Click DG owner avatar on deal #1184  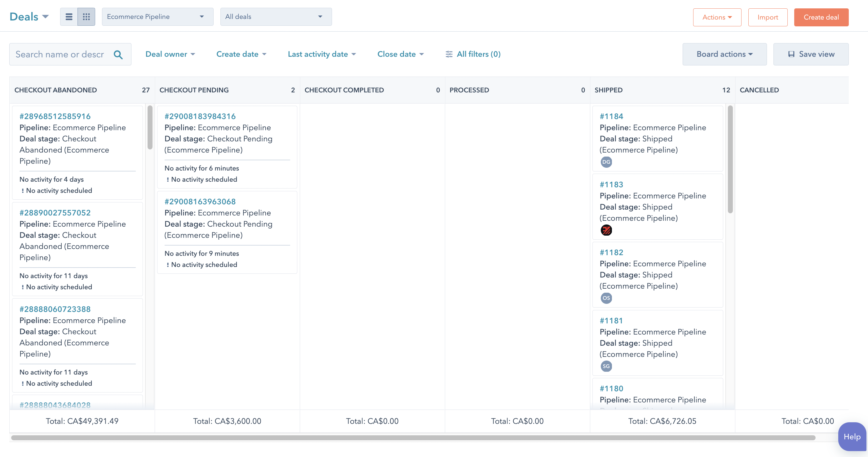tap(606, 162)
